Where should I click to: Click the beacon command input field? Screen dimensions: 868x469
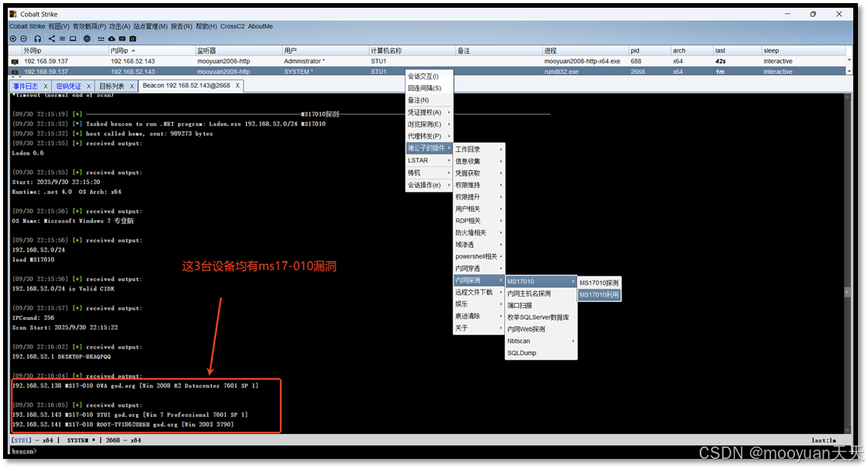(x=443, y=451)
